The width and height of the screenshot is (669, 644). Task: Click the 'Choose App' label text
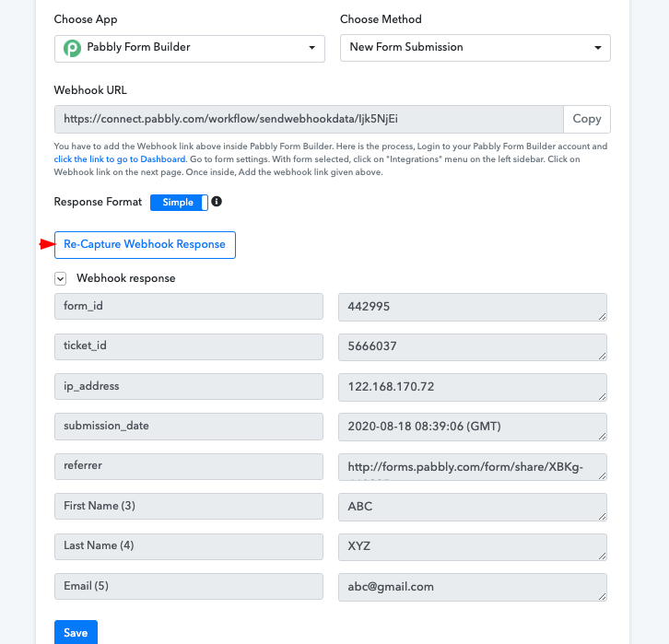click(86, 19)
